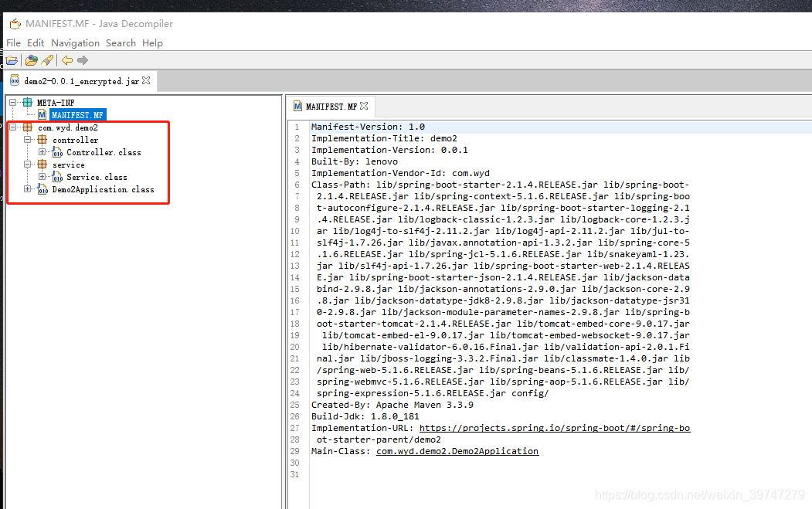Click the META-INF package icon
The width and height of the screenshot is (812, 509).
point(28,103)
